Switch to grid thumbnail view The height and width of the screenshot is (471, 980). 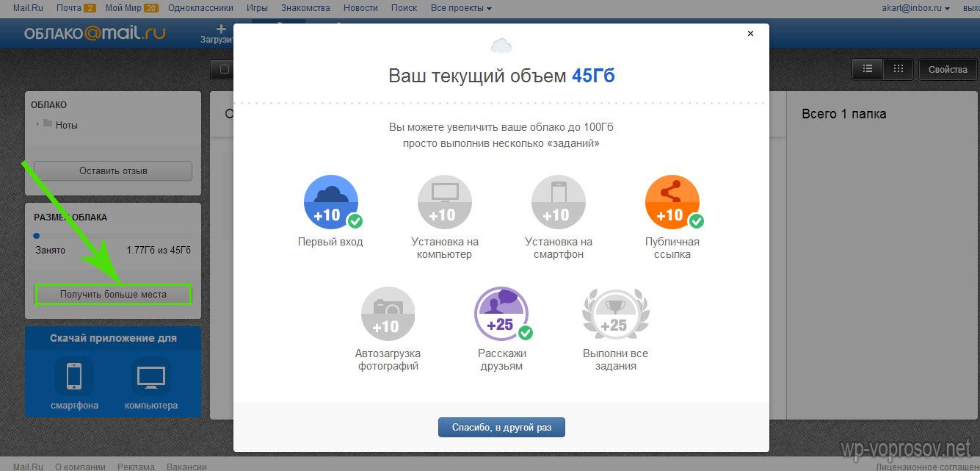pos(898,69)
